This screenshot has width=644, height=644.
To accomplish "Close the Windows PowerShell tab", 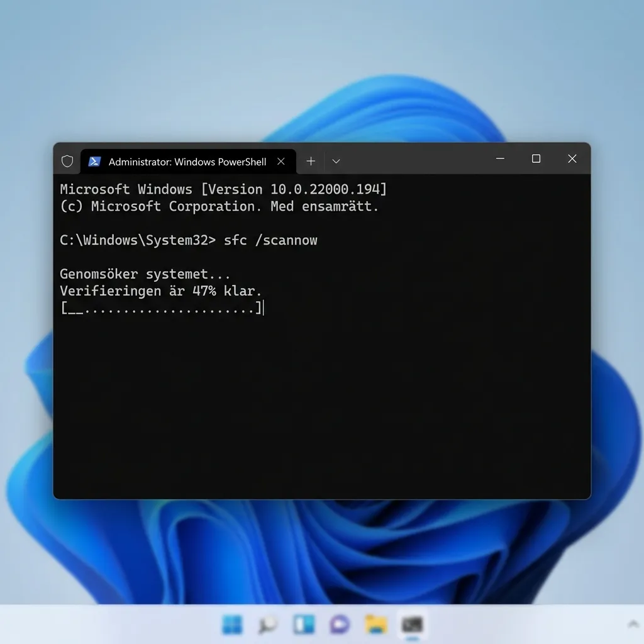I will coord(281,162).
